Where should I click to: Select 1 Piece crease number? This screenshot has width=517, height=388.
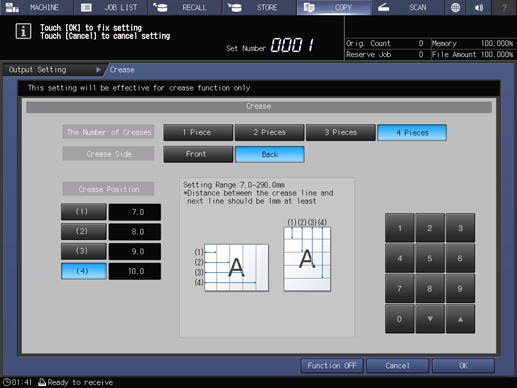point(198,132)
